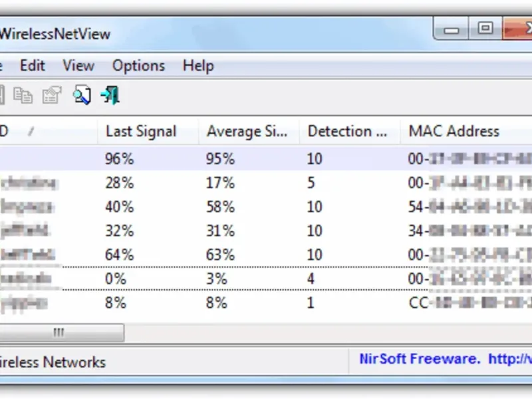Maximize the WirelessNetView window
This screenshot has height=399, width=532.
pyautogui.click(x=485, y=28)
